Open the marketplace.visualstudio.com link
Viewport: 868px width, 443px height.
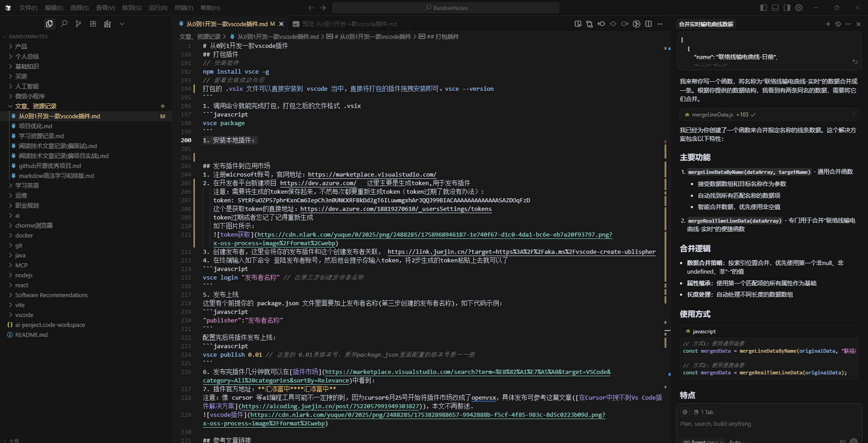372,174
